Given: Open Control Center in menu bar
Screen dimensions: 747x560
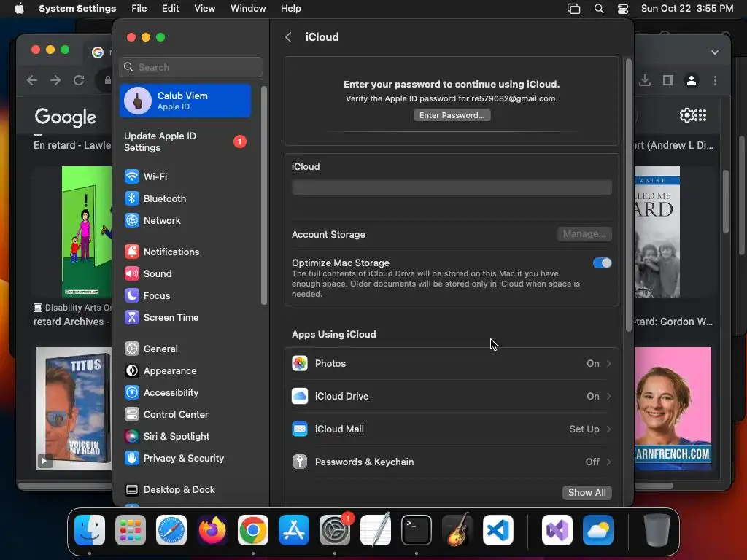Looking at the screenshot, I should click(623, 9).
